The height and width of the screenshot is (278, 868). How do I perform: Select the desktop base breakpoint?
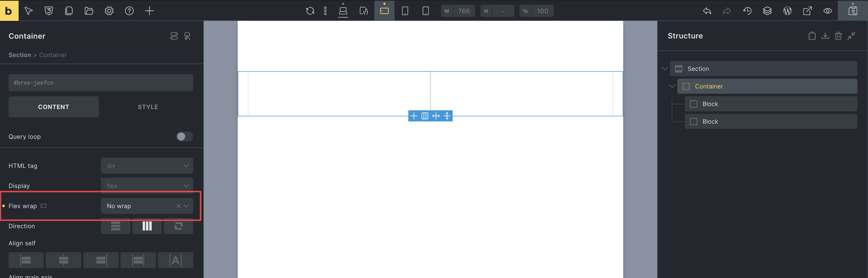pos(343,11)
